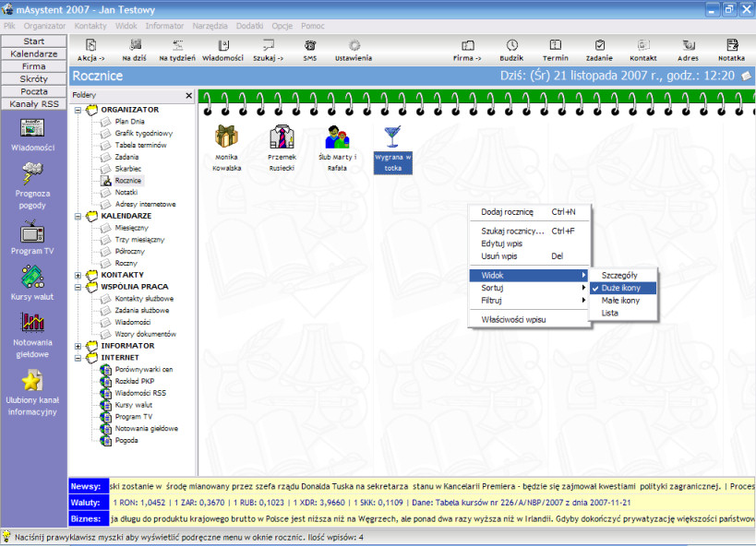Open the Narzędzia menu
Screen dimensions: 756x546
click(x=210, y=26)
